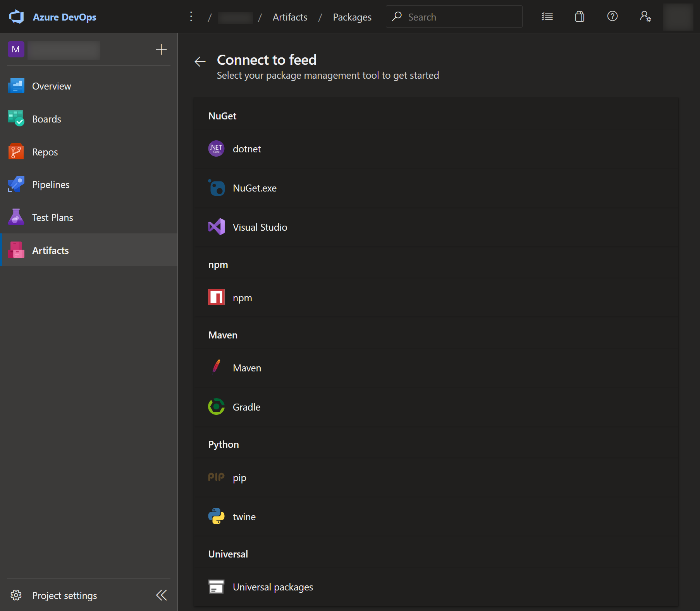Click the Maven feather icon

[216, 366]
